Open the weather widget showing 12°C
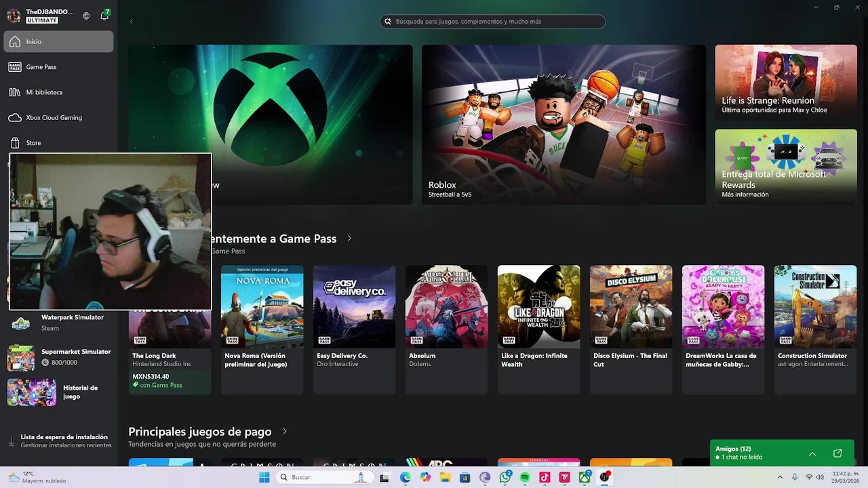This screenshot has width=868, height=488. (37, 477)
